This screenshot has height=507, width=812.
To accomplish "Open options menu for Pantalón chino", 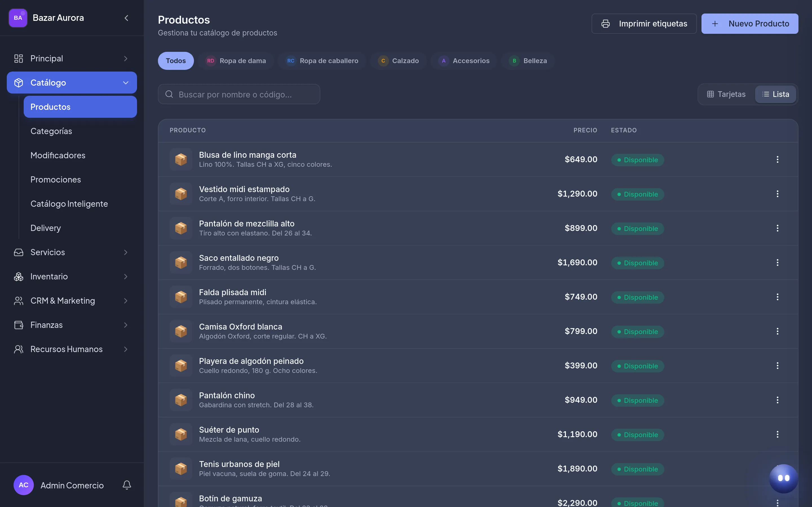I will [777, 400].
